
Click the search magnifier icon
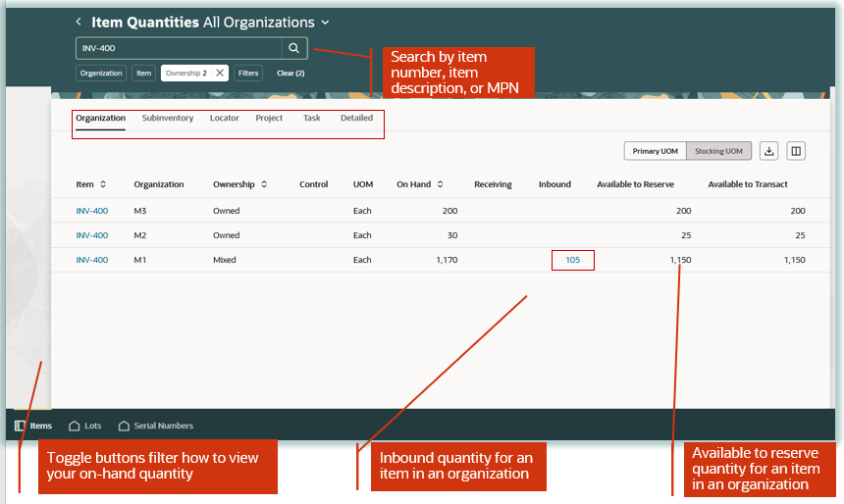point(293,48)
